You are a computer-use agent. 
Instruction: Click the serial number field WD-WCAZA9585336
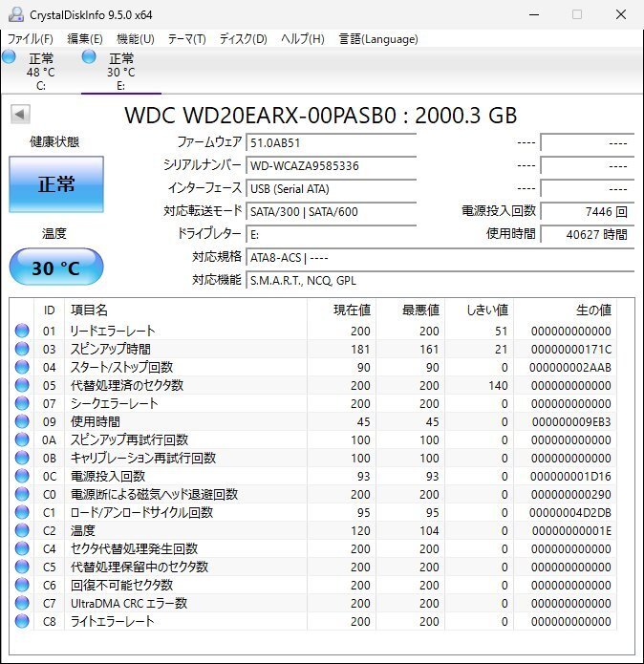point(332,165)
